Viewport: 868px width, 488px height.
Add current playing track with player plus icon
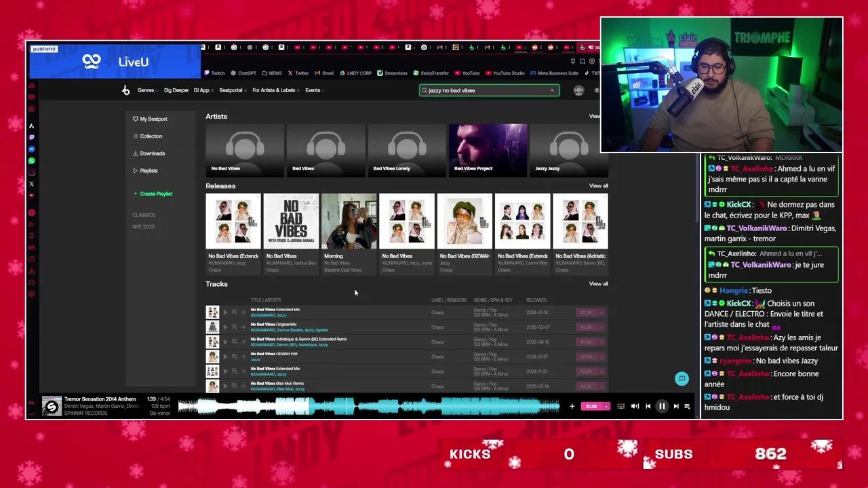tap(572, 406)
